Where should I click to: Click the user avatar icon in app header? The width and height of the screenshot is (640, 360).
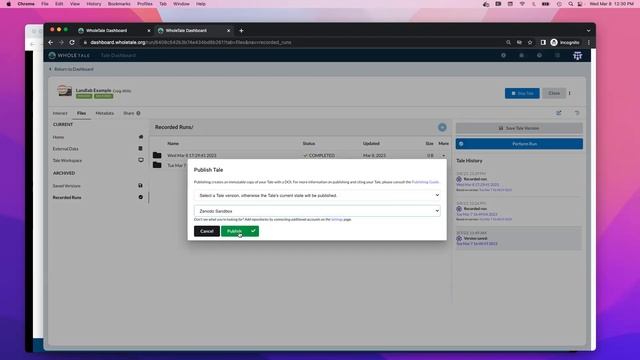[x=577, y=56]
